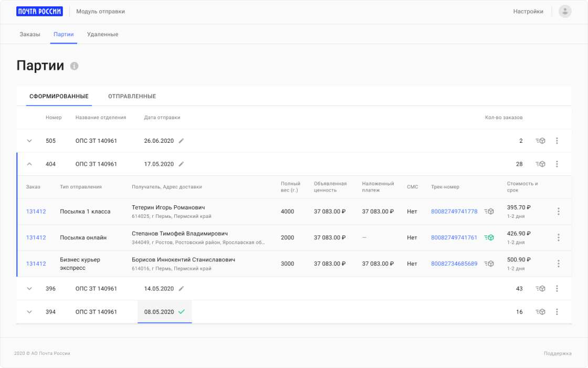Collapse batch 404 row chevron
The height and width of the screenshot is (368, 588).
tap(29, 164)
